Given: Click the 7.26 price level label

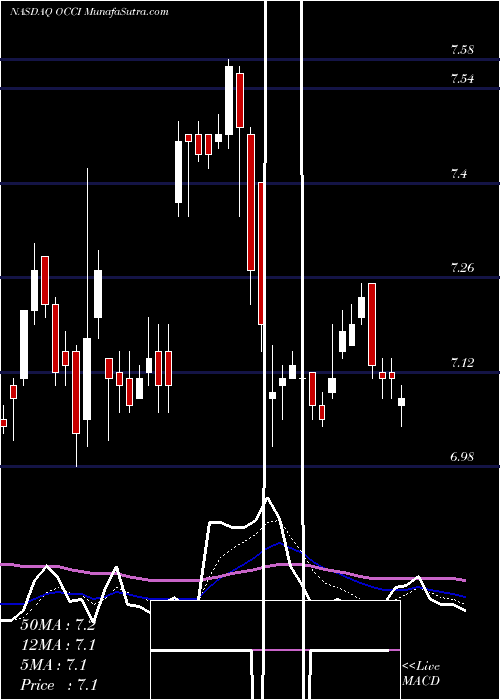Looking at the screenshot, I should [462, 268].
